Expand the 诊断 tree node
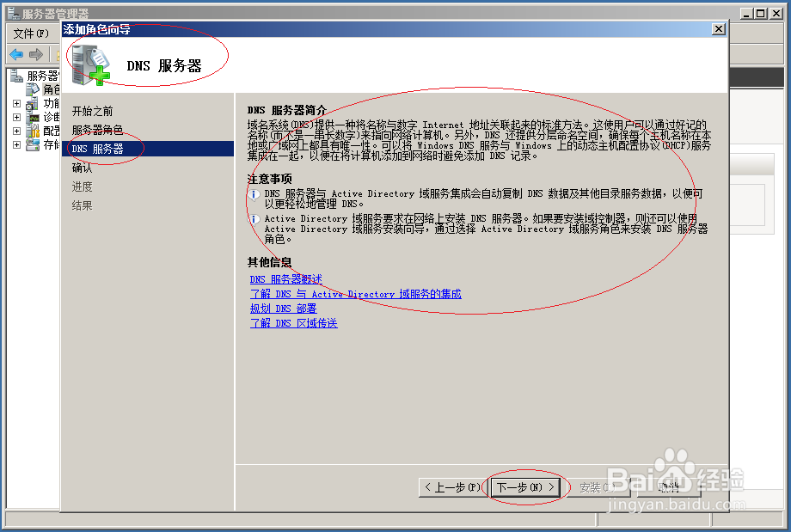791x532 pixels. [17, 117]
